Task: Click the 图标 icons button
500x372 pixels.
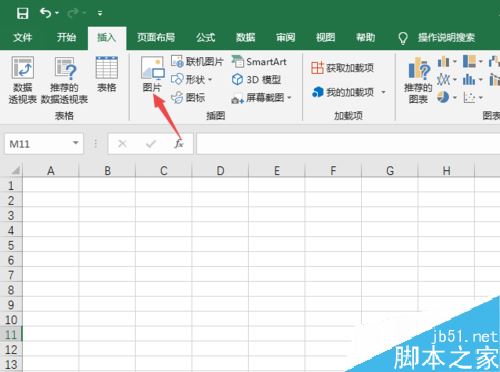Action: tap(188, 97)
